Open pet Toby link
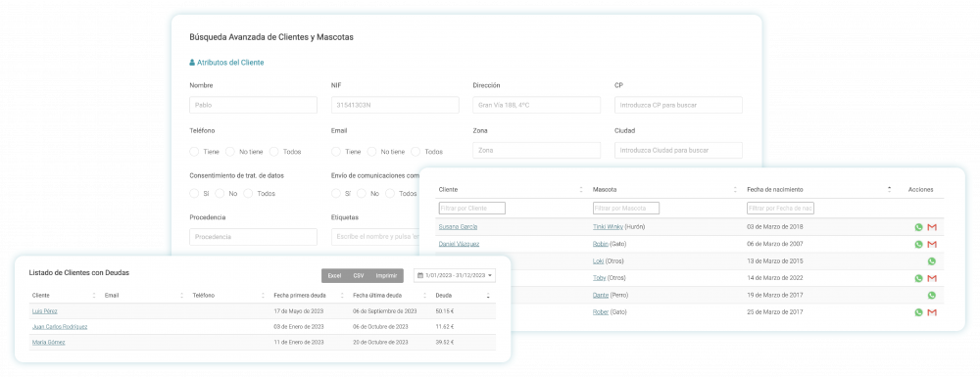 [x=599, y=278]
